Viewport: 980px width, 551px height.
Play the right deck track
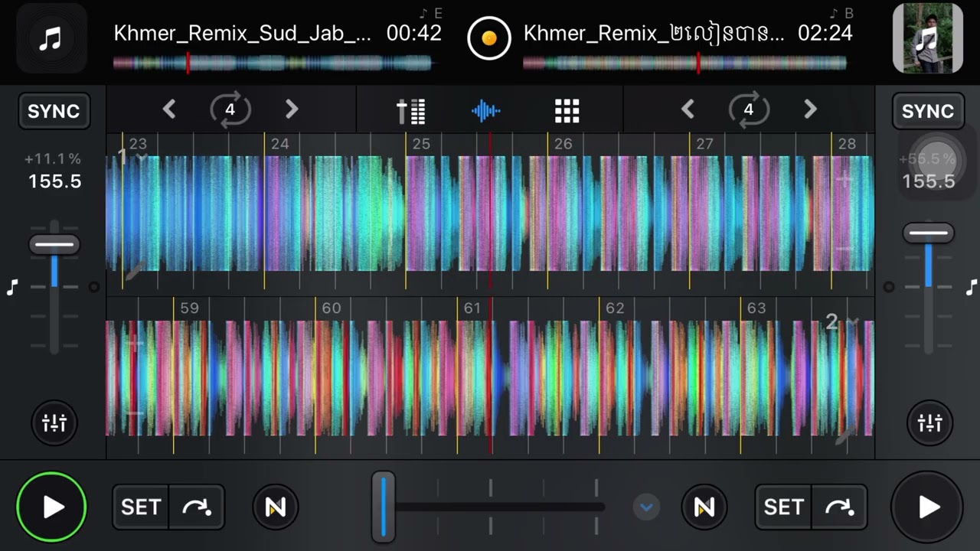click(x=927, y=507)
